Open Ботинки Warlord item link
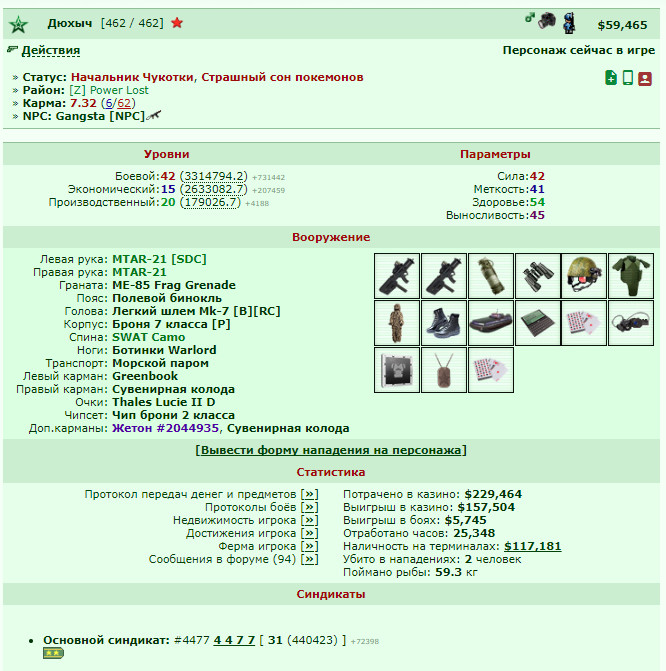666x671 pixels. 164,350
